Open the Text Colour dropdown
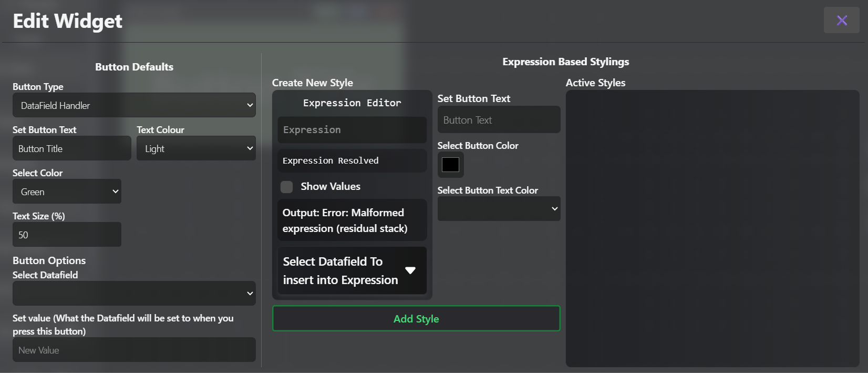Screen dimensions: 868x373 (196, 149)
